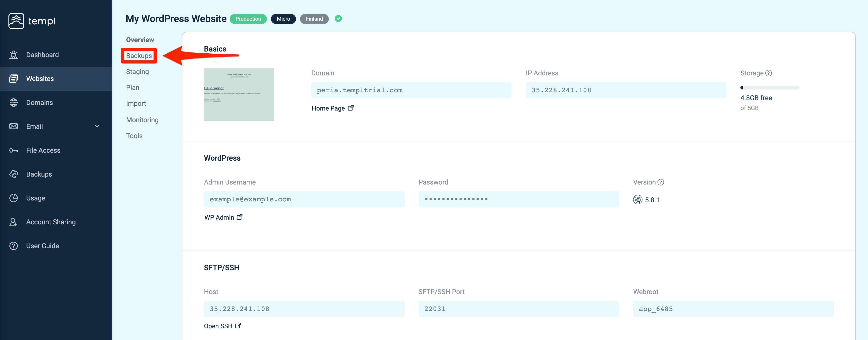Click the Storage help question icon

click(x=769, y=73)
